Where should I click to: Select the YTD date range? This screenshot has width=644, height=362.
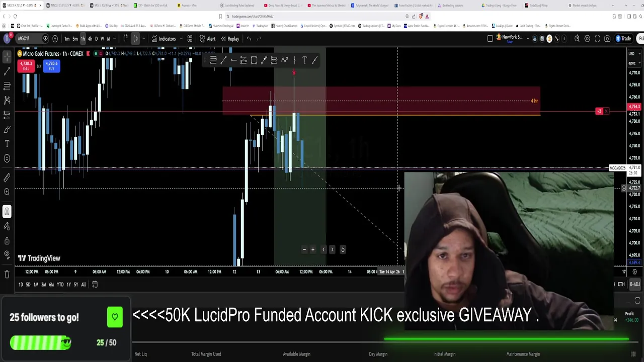(x=60, y=285)
